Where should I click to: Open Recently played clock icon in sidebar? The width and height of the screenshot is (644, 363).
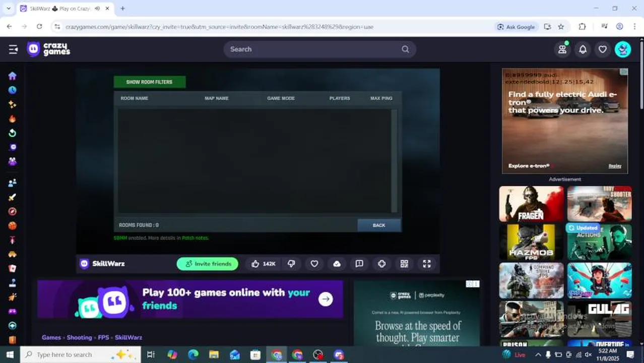(13, 90)
